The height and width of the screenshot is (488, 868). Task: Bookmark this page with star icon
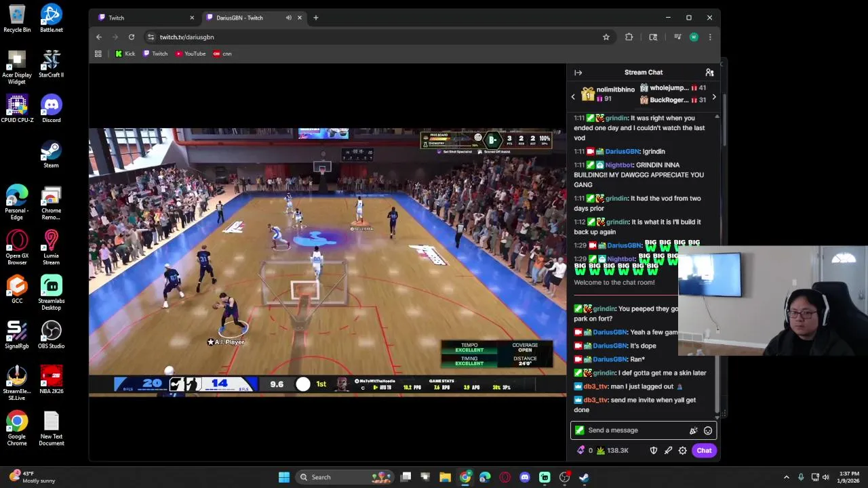pos(606,37)
